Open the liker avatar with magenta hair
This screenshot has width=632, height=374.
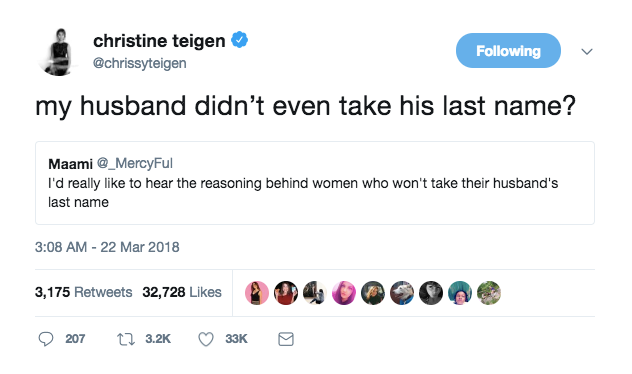point(344,293)
